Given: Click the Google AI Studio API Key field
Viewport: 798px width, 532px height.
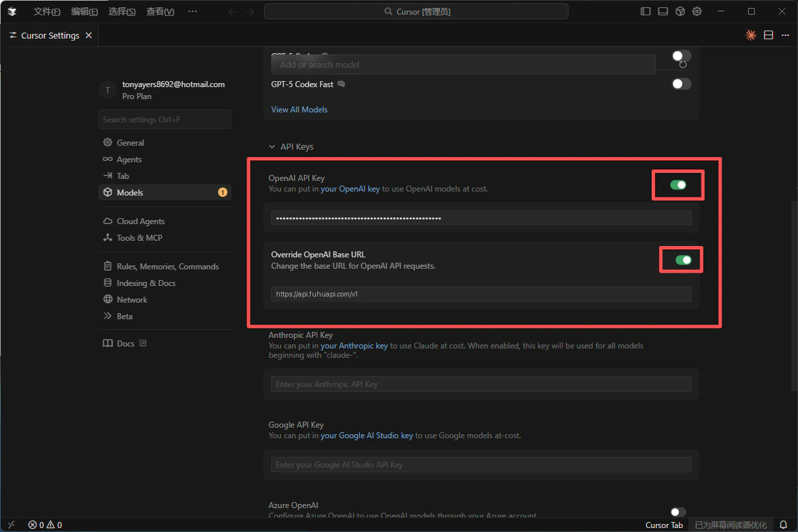Looking at the screenshot, I should tap(481, 464).
